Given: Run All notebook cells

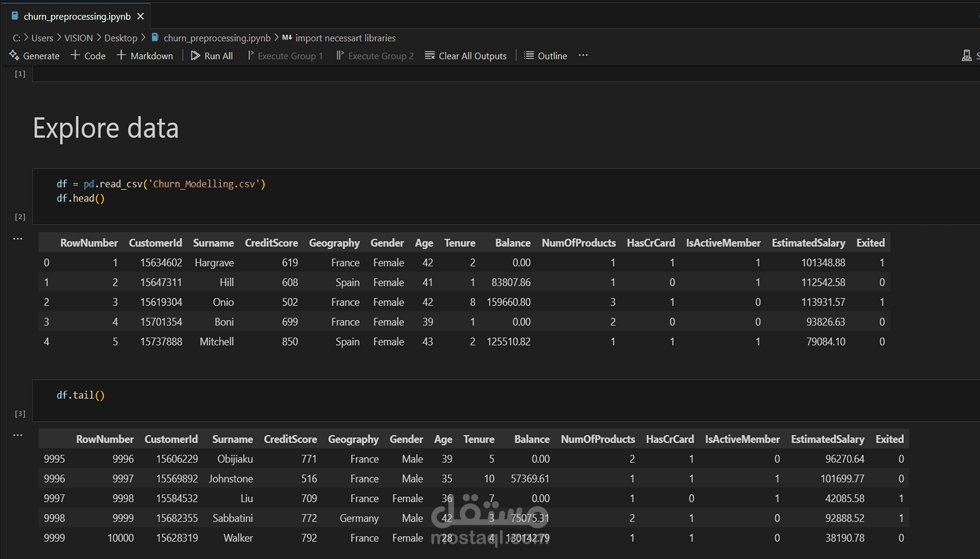Looking at the screenshot, I should point(212,55).
